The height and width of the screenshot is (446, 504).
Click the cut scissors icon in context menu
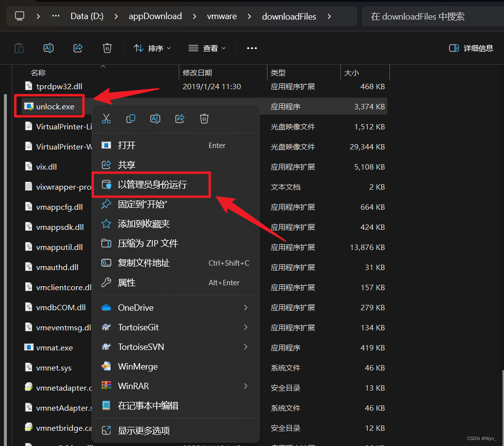(x=106, y=119)
